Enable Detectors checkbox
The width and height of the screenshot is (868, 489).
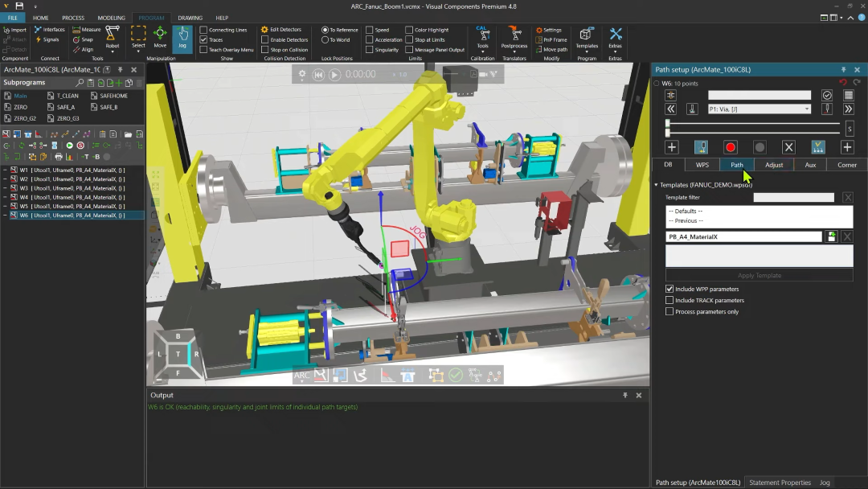point(265,40)
